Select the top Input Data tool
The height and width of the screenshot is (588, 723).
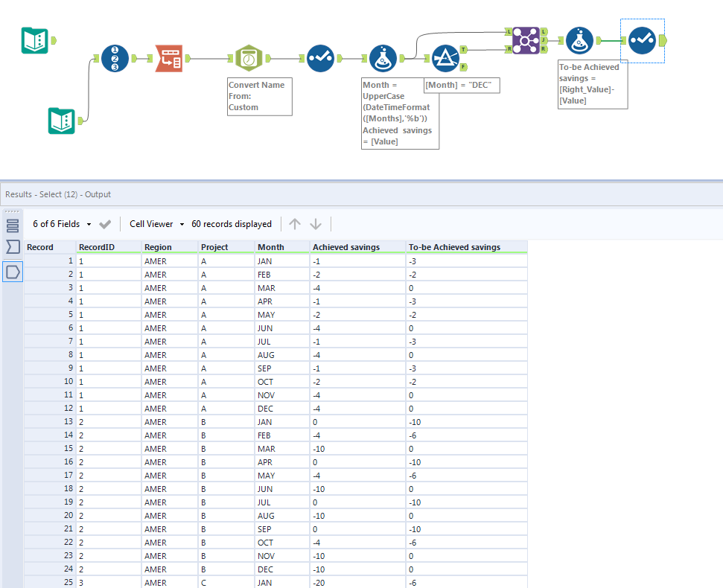36,41
